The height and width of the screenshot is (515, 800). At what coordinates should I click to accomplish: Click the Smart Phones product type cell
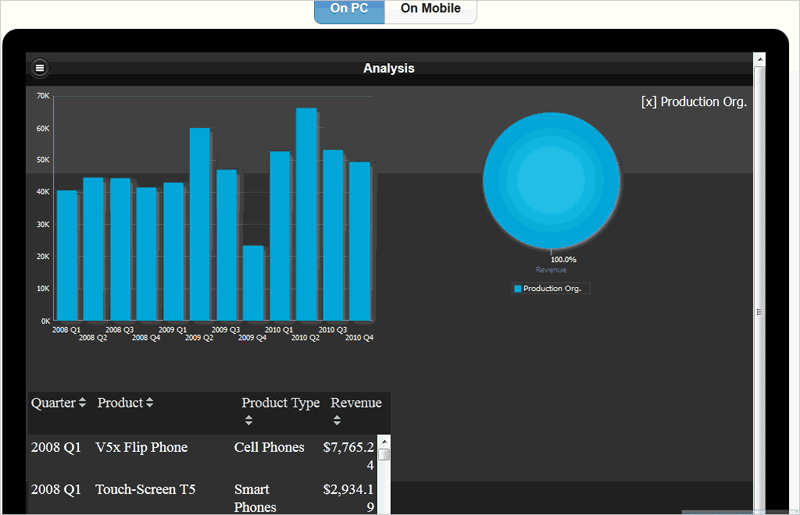255,498
